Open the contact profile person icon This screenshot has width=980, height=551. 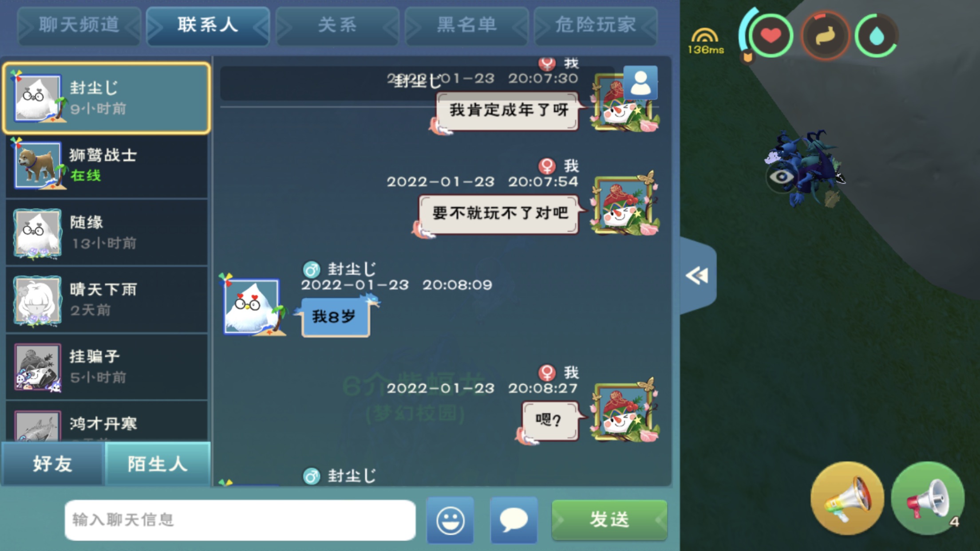coord(640,83)
